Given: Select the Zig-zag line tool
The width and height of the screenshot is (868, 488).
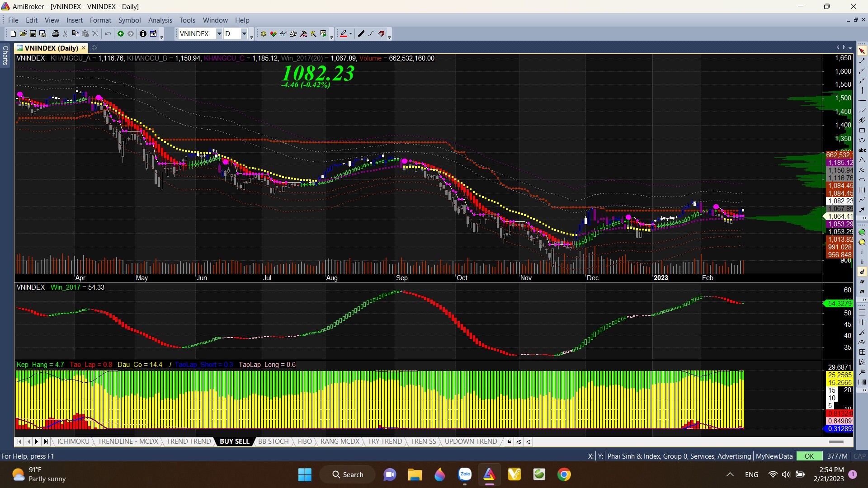Looking at the screenshot, I should [862, 200].
